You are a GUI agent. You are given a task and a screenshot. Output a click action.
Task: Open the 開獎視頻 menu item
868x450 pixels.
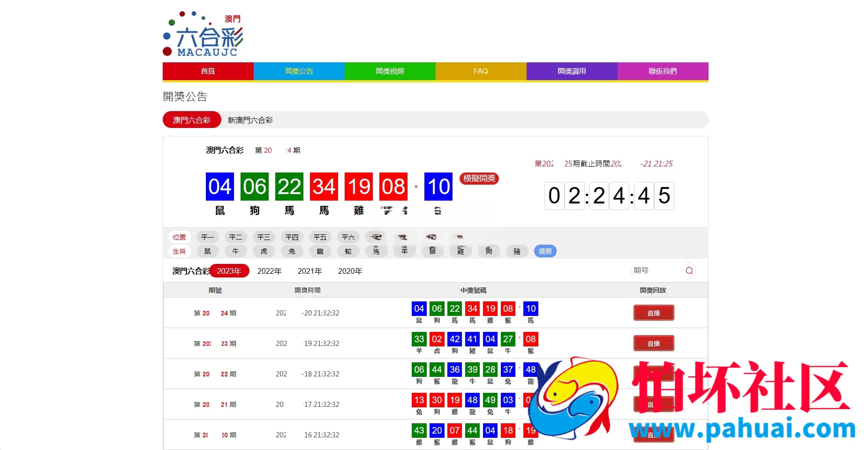[x=390, y=71]
